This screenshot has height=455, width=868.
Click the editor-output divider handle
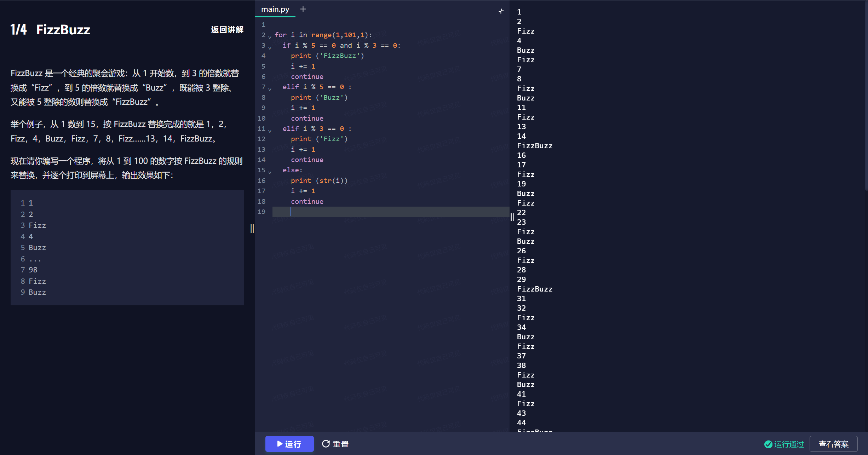[512, 217]
